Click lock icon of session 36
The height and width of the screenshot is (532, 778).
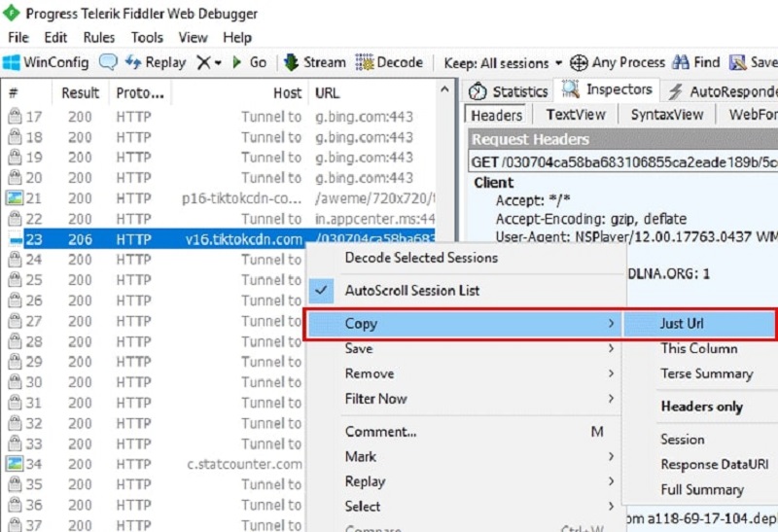pos(15,504)
